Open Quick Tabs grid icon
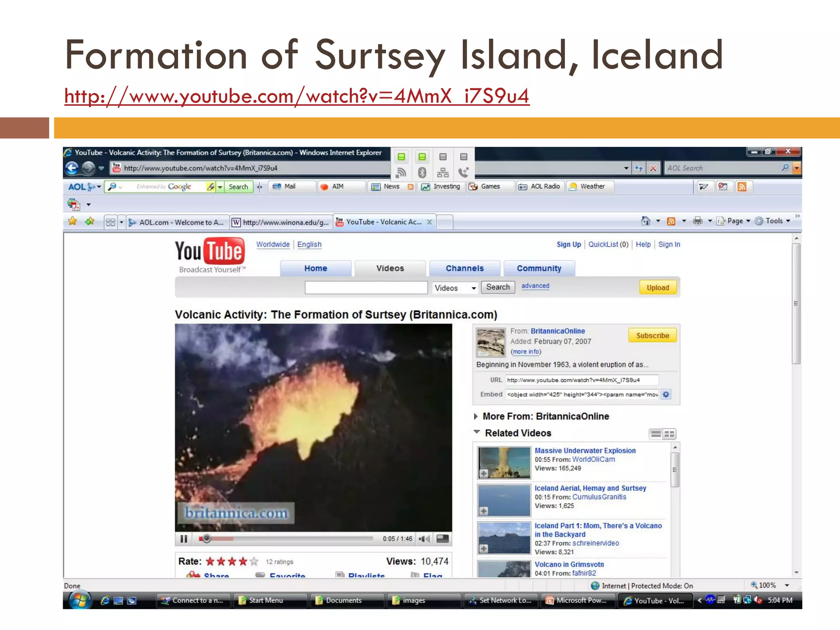Viewport: 840px width, 630px height. 110,222
